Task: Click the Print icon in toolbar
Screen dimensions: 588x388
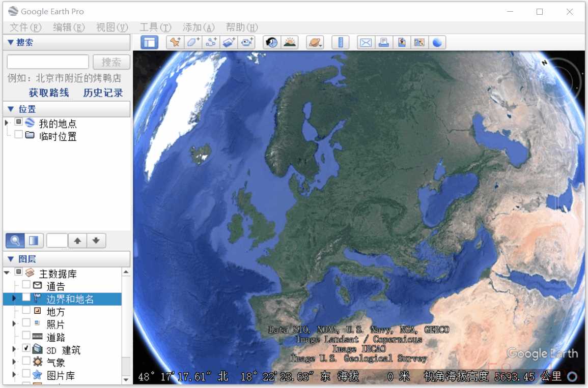Action: [x=383, y=43]
